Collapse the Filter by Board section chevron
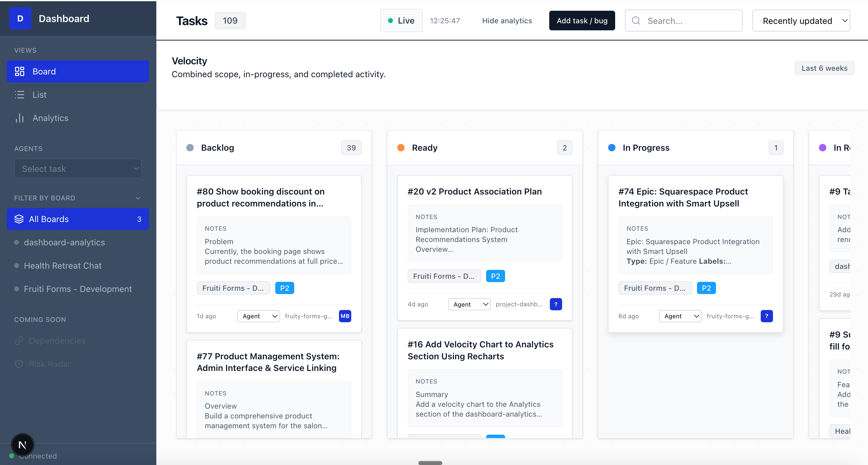The image size is (868, 465). pos(138,198)
